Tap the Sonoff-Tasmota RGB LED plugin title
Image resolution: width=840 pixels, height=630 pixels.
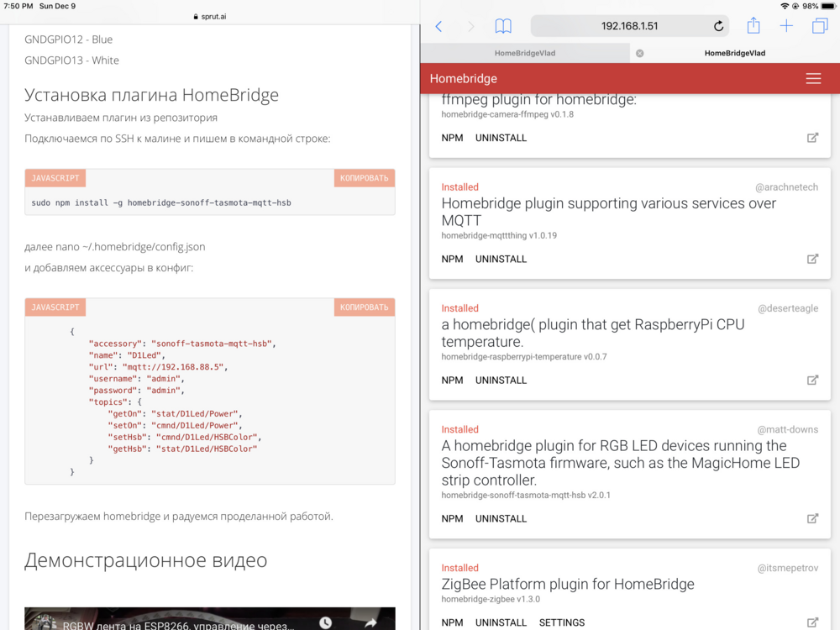pos(621,462)
